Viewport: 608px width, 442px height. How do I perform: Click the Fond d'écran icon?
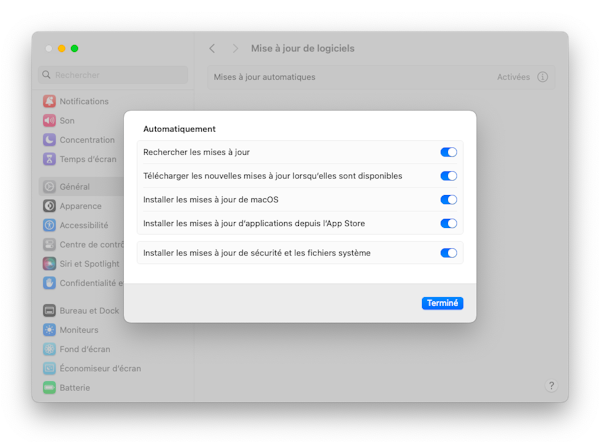(x=49, y=349)
